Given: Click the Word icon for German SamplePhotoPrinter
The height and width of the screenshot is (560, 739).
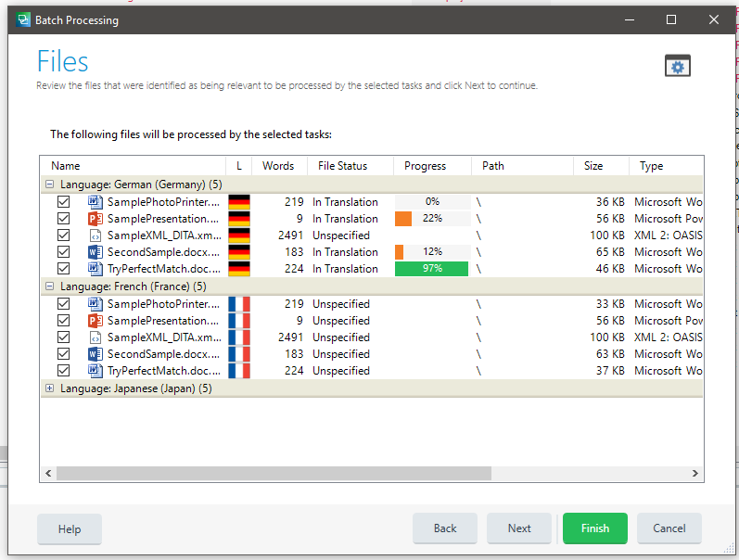Looking at the screenshot, I should [x=95, y=202].
